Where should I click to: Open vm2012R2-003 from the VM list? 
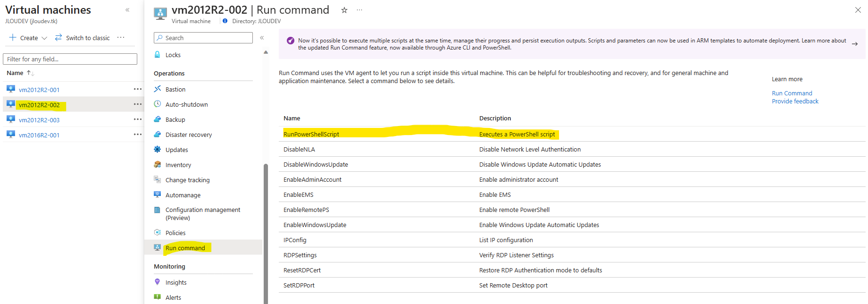(39, 120)
